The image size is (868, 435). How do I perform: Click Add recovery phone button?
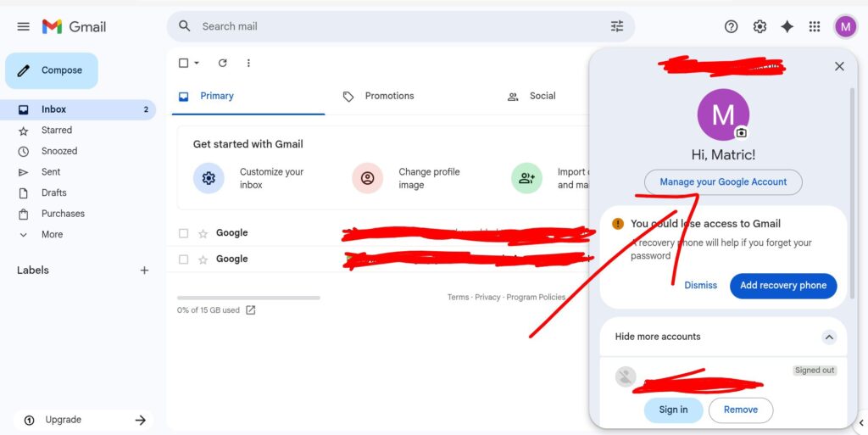tap(783, 286)
